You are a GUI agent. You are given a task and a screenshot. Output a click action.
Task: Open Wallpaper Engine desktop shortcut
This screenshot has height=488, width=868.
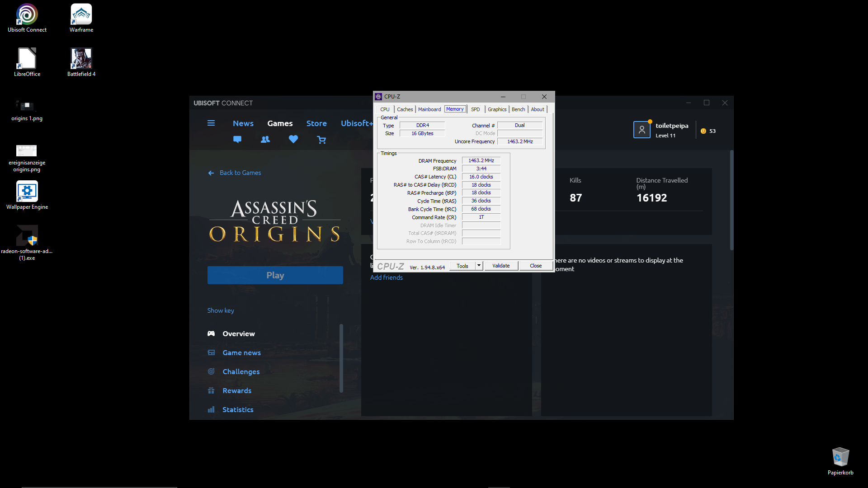[x=27, y=196]
